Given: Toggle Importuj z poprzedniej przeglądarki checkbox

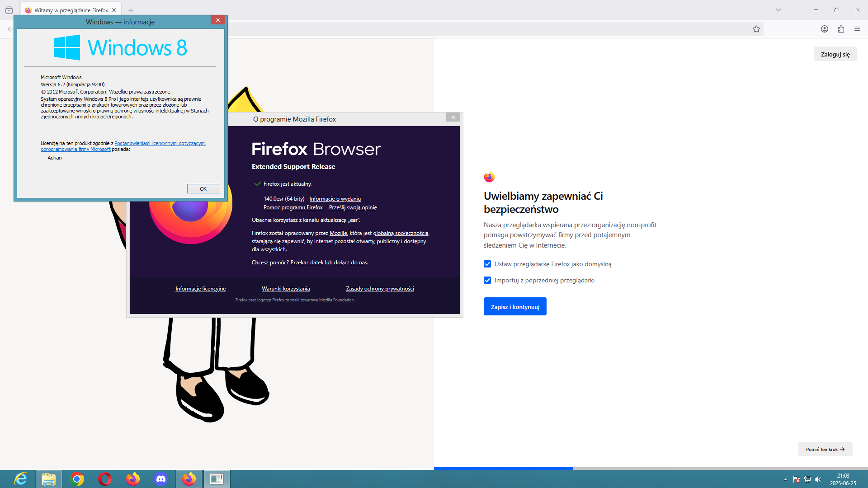Looking at the screenshot, I should [487, 280].
